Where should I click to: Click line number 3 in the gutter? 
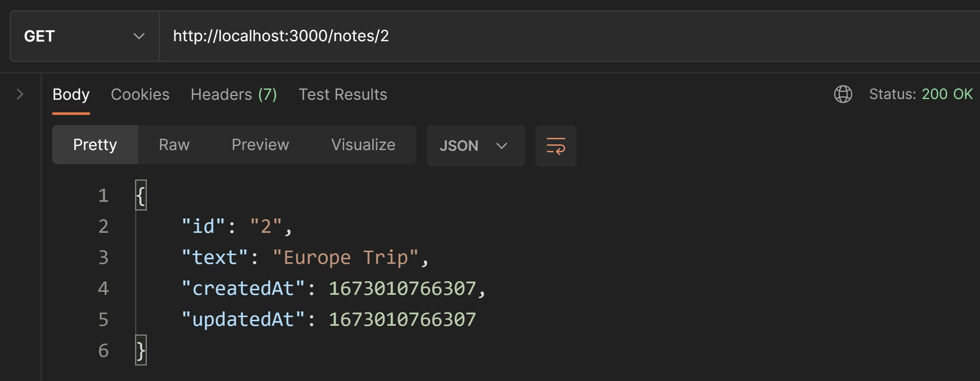pyautogui.click(x=103, y=257)
